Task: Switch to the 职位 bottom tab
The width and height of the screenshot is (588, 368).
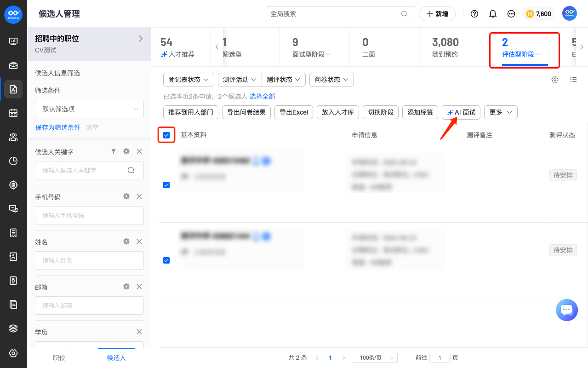Action: (59, 358)
